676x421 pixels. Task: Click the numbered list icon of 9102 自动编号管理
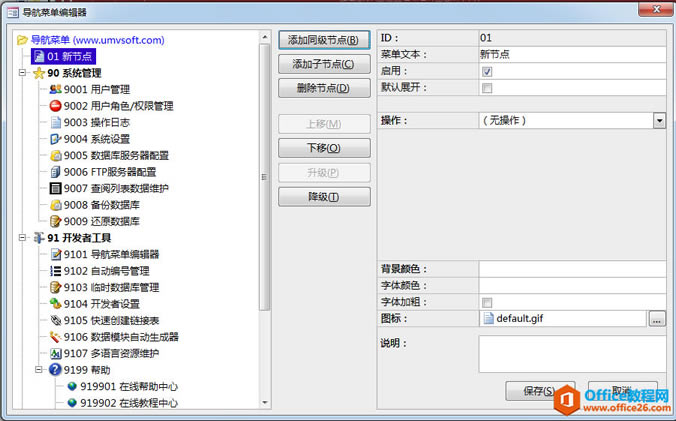tap(56, 271)
